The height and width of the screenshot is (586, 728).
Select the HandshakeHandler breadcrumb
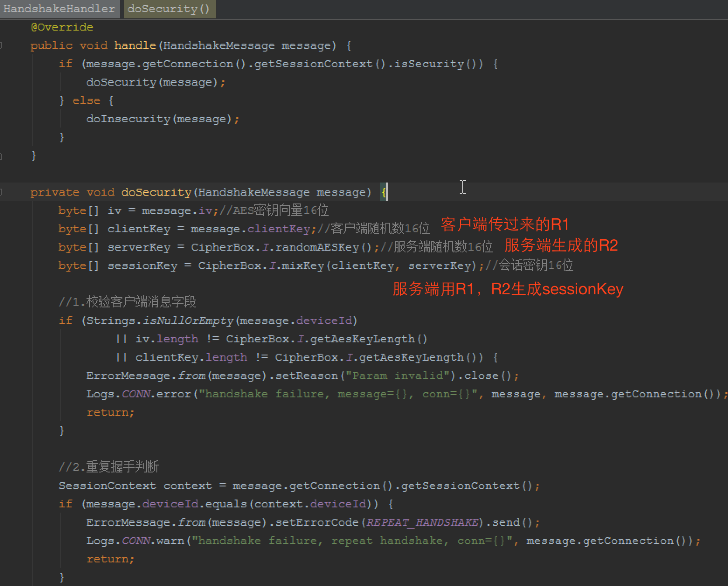click(59, 9)
